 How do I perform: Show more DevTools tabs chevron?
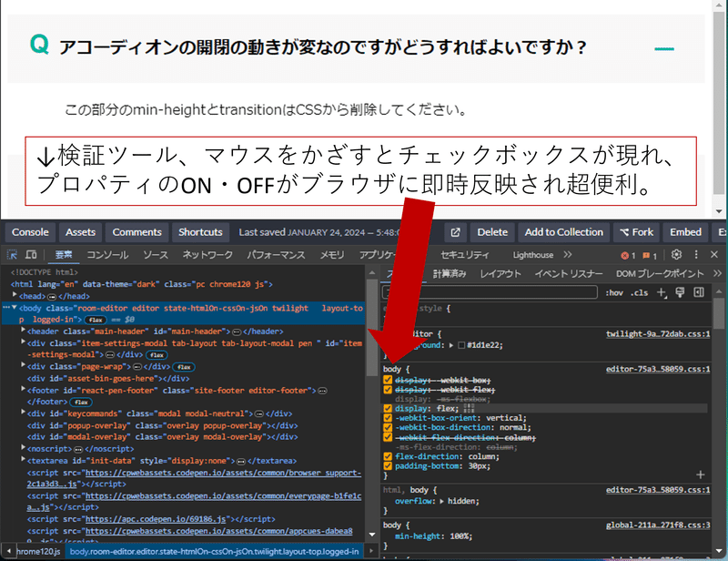coord(567,255)
